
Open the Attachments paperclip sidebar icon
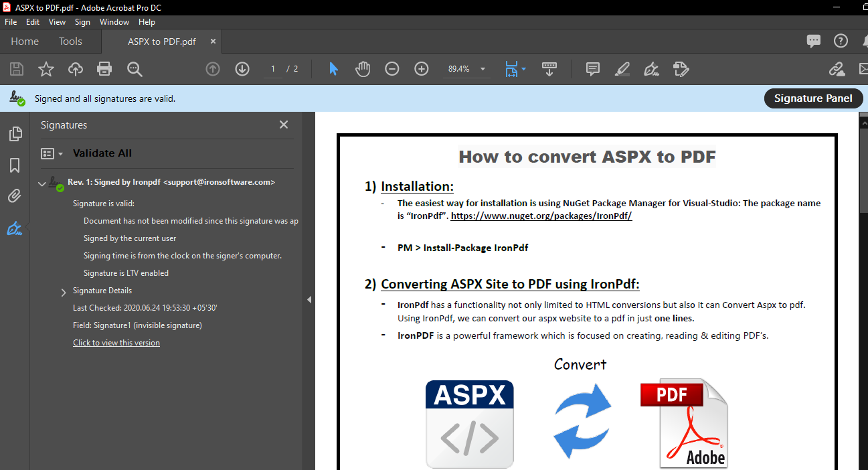pos(15,196)
